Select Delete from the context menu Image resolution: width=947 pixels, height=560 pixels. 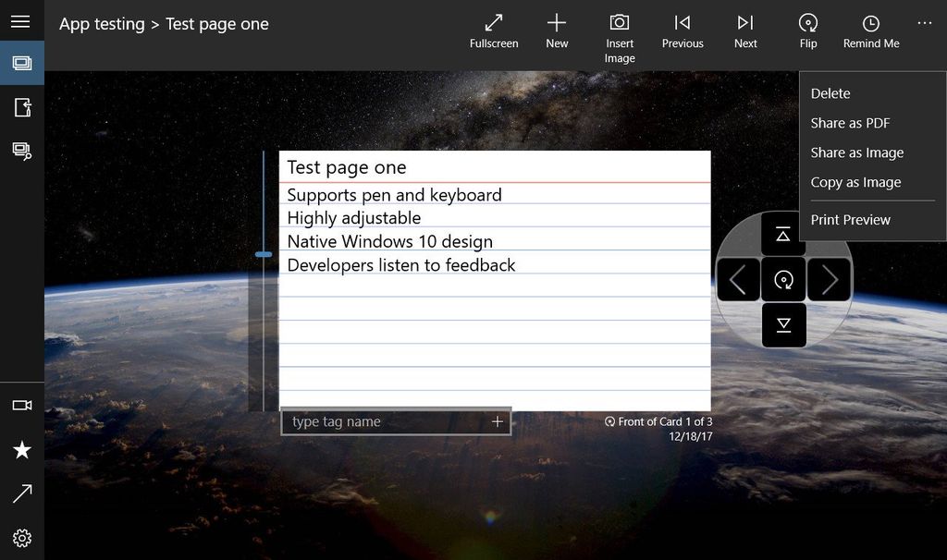coord(830,93)
